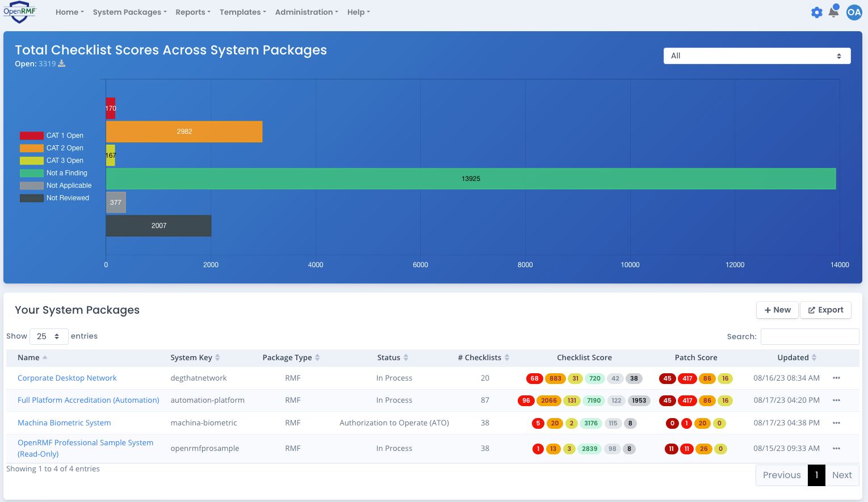The height and width of the screenshot is (502, 868).
Task: Open the All package filter dropdown
Action: click(x=757, y=56)
